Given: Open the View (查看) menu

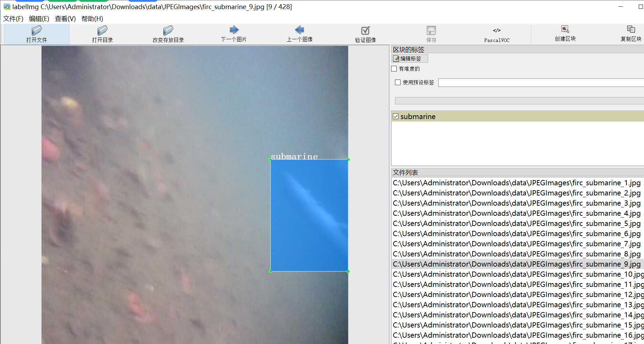Looking at the screenshot, I should click(65, 19).
